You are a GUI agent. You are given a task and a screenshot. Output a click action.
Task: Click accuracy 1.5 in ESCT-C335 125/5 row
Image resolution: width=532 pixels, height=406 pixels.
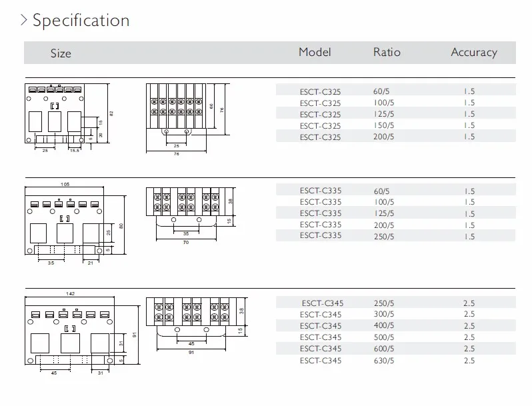(469, 214)
